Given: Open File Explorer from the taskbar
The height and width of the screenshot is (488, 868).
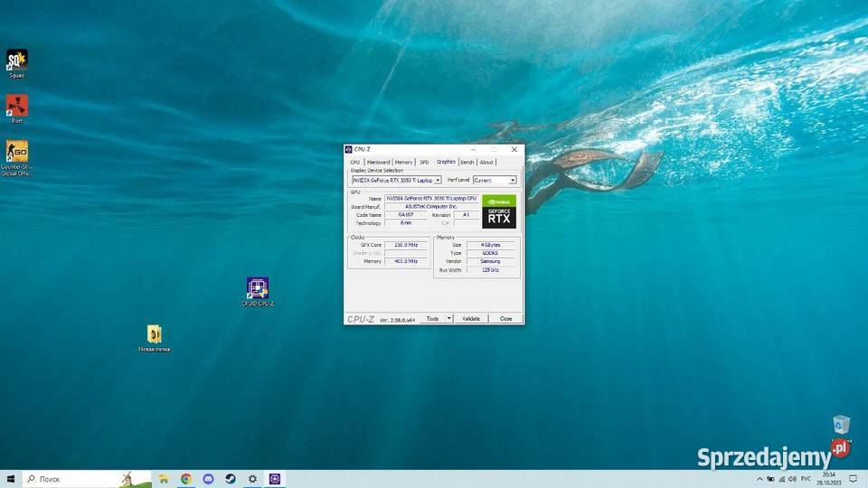Looking at the screenshot, I should [164, 479].
